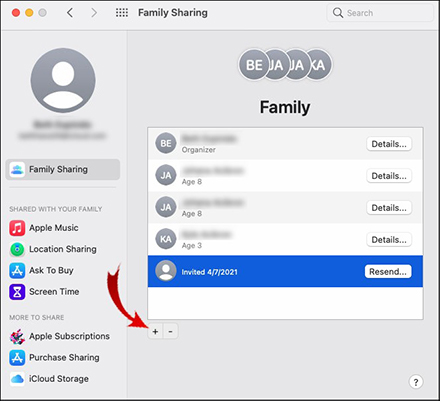440x401 pixels.
Task: Open help with question mark button
Action: point(416,382)
